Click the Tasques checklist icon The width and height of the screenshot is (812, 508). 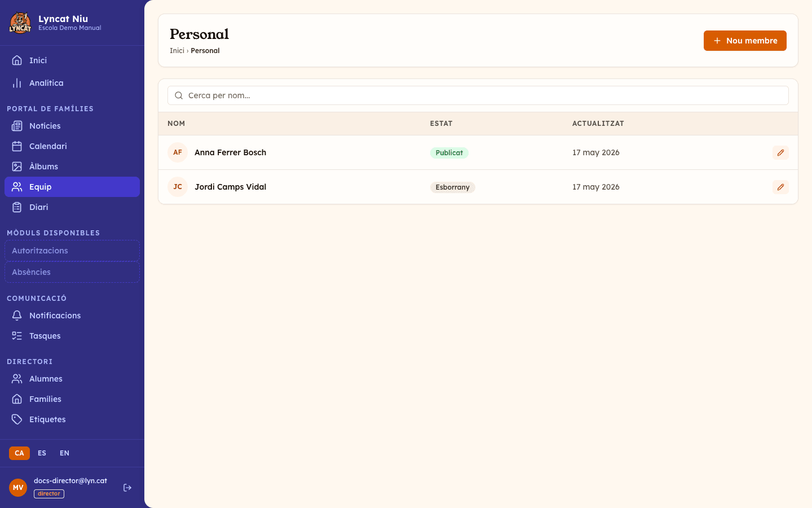17,336
